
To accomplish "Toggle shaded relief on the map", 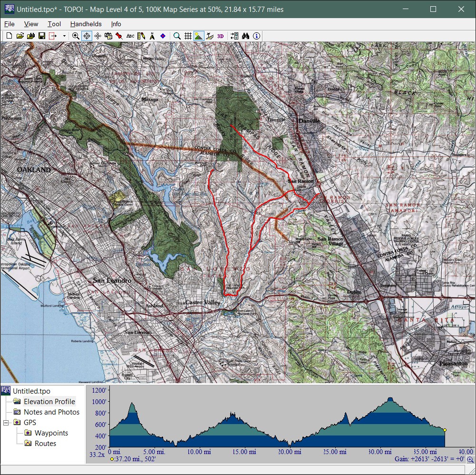I will click(x=199, y=36).
